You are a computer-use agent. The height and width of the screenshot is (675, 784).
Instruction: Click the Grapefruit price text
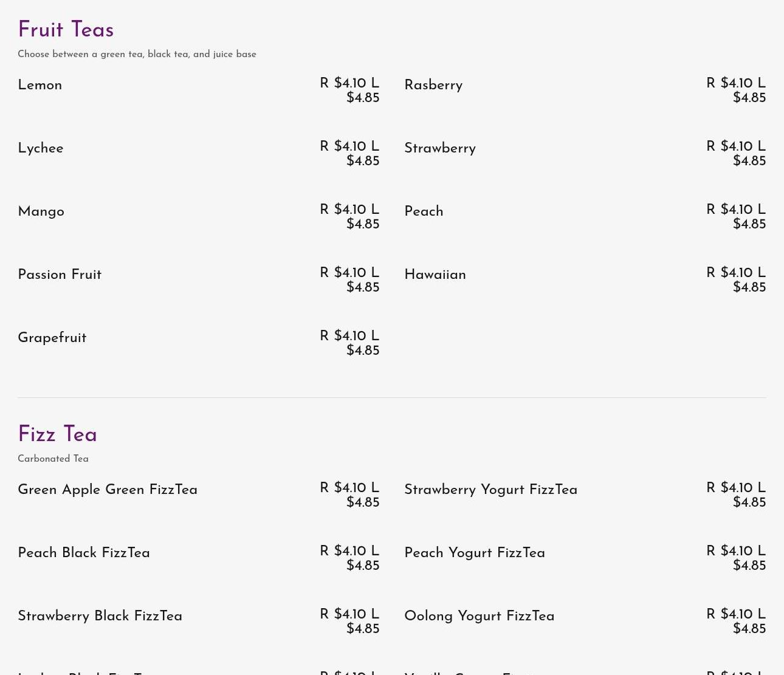tap(349, 343)
